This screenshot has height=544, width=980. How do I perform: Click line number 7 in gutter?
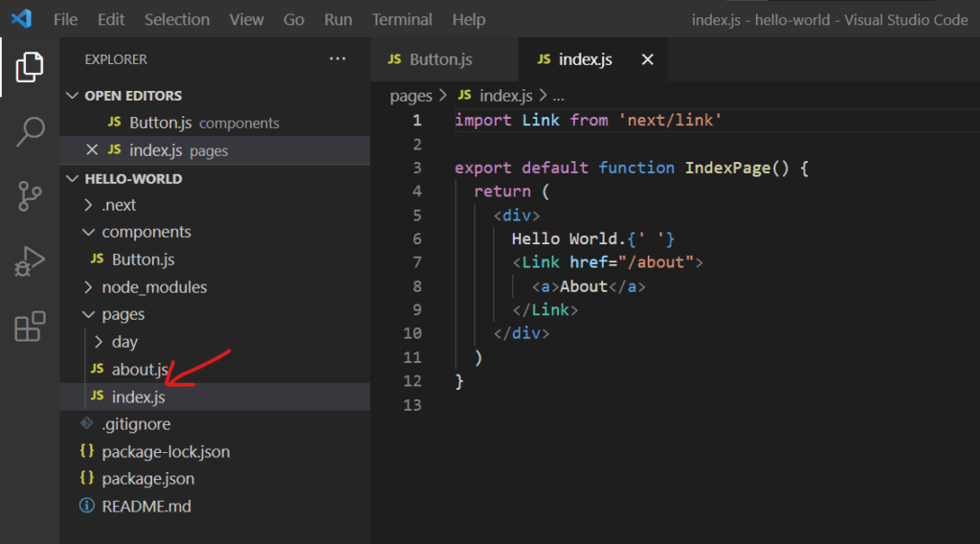click(417, 262)
